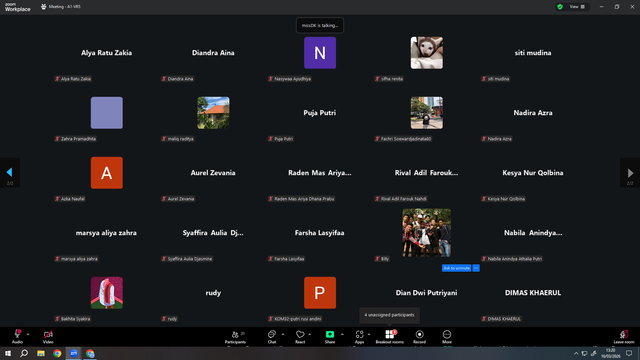The image size is (640, 360).
Task: Click the marsya aliya zahra video tile
Action: click(x=107, y=233)
